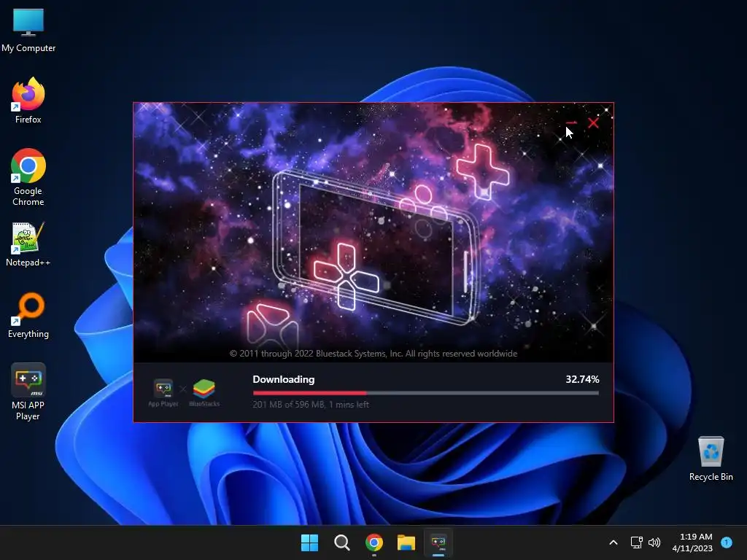Minimize the MSI App Player installer window
Image resolution: width=747 pixels, height=560 pixels.
[x=571, y=122]
